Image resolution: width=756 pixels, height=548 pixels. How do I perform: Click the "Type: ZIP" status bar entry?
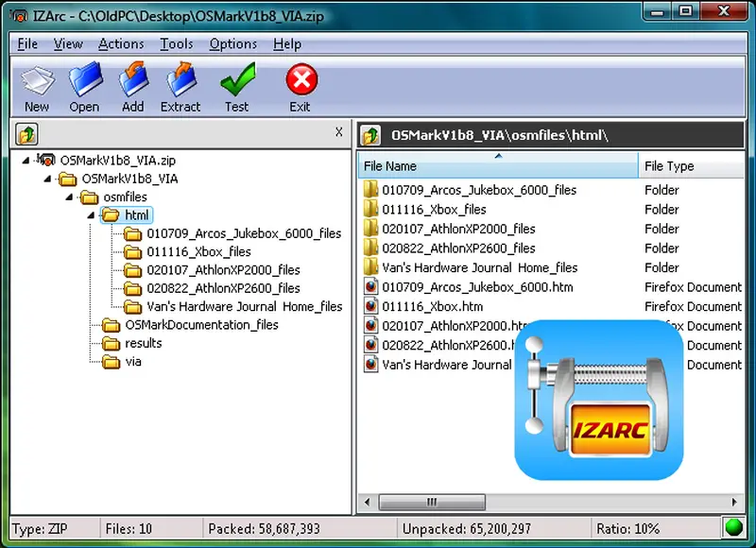click(x=40, y=529)
